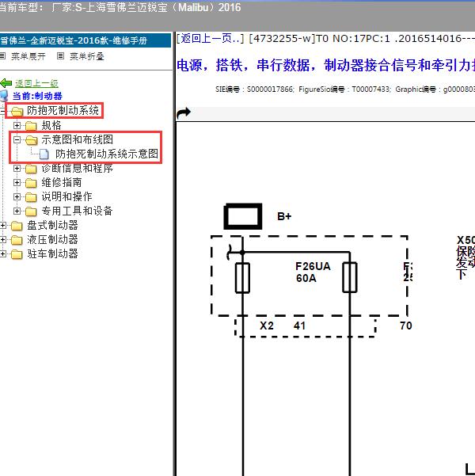
Task: Select 规格 tree label
Action: (x=51, y=125)
